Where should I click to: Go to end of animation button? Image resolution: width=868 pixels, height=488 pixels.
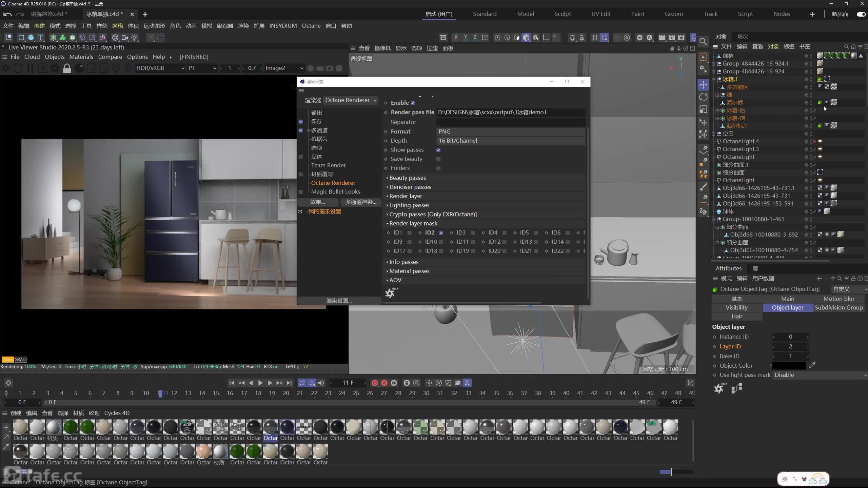pyautogui.click(x=289, y=383)
